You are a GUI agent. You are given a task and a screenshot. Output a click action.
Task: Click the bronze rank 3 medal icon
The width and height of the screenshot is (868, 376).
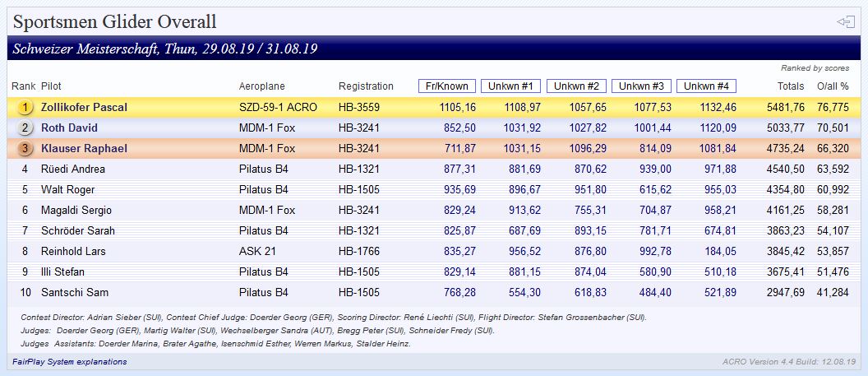pos(25,148)
